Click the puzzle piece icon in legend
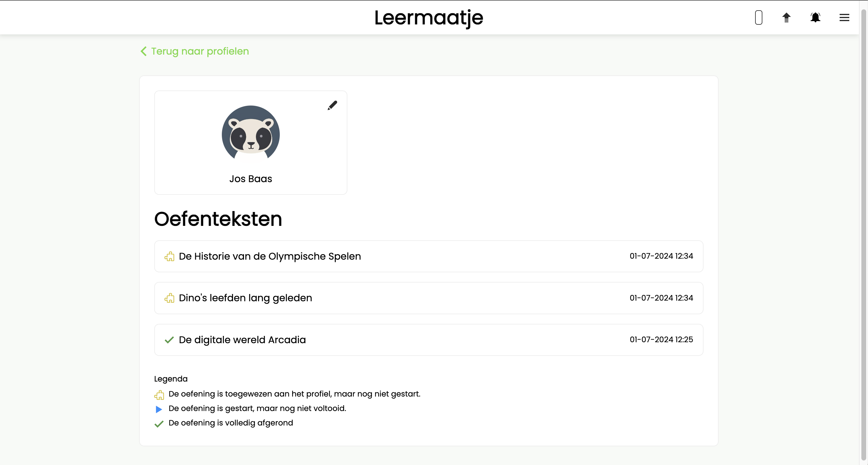This screenshot has height=465, width=868. click(159, 395)
